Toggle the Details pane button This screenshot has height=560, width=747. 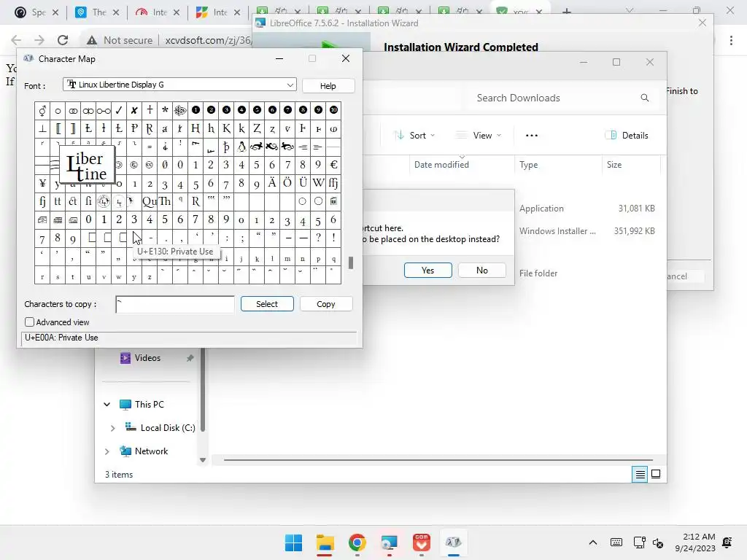(627, 135)
